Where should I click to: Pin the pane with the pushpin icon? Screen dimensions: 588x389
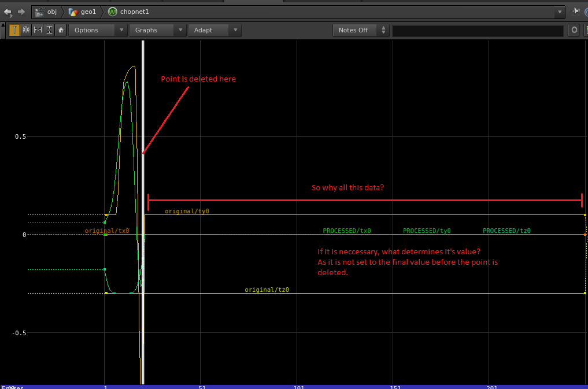coord(576,11)
